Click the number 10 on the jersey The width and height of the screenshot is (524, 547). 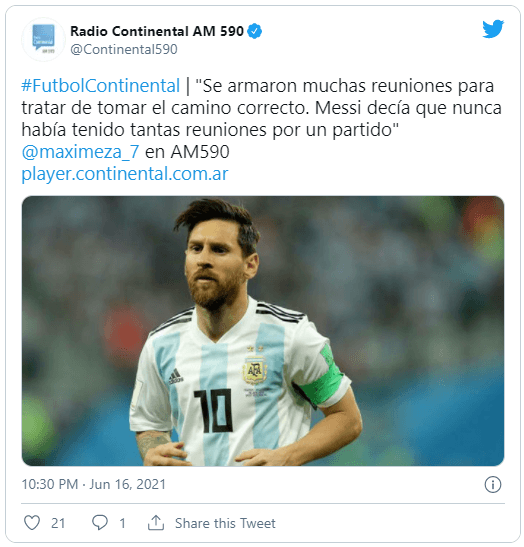pyautogui.click(x=214, y=411)
